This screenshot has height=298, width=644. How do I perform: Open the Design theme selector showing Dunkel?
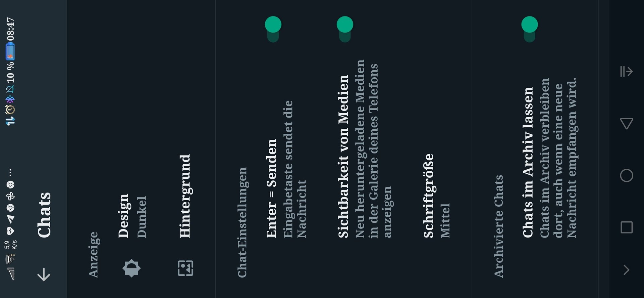tap(131, 149)
